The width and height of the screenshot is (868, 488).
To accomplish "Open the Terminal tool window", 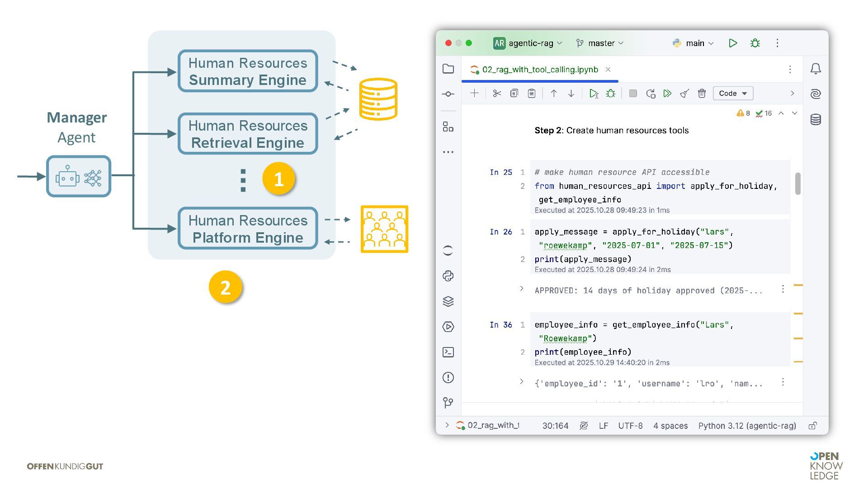I will [x=448, y=352].
